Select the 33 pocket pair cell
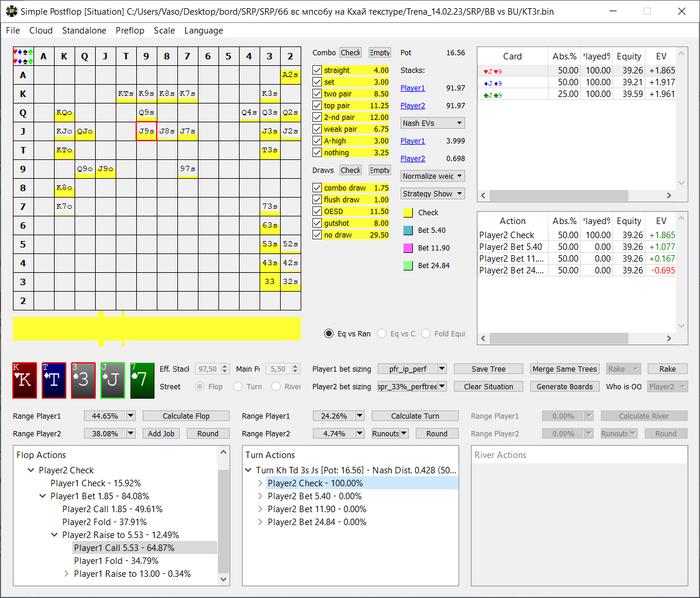Image resolution: width=700 pixels, height=598 pixels. coord(269,281)
